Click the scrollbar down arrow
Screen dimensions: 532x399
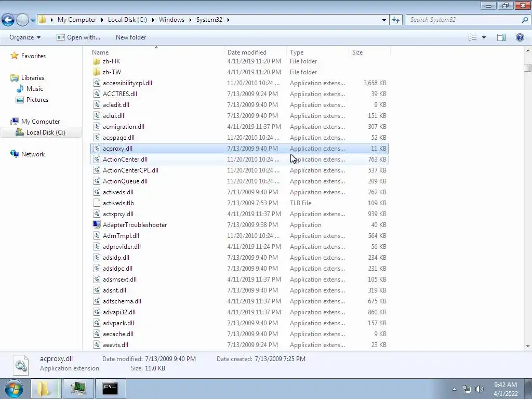(528, 347)
